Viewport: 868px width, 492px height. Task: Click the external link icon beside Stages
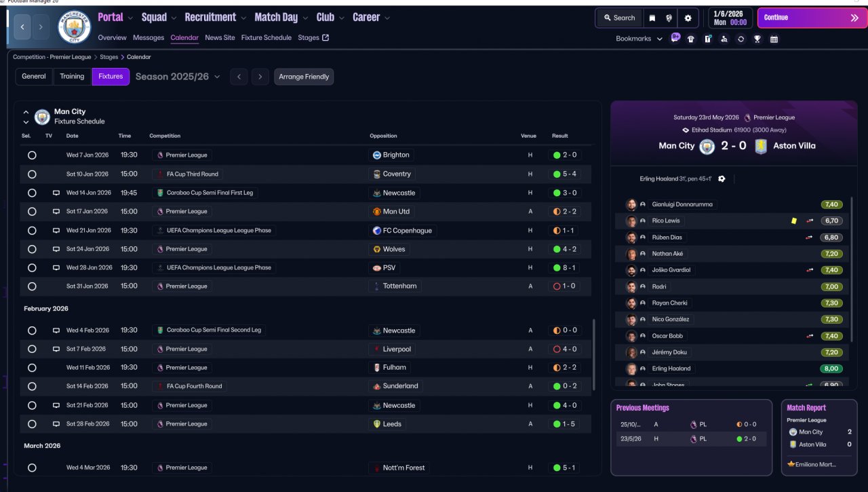point(325,38)
